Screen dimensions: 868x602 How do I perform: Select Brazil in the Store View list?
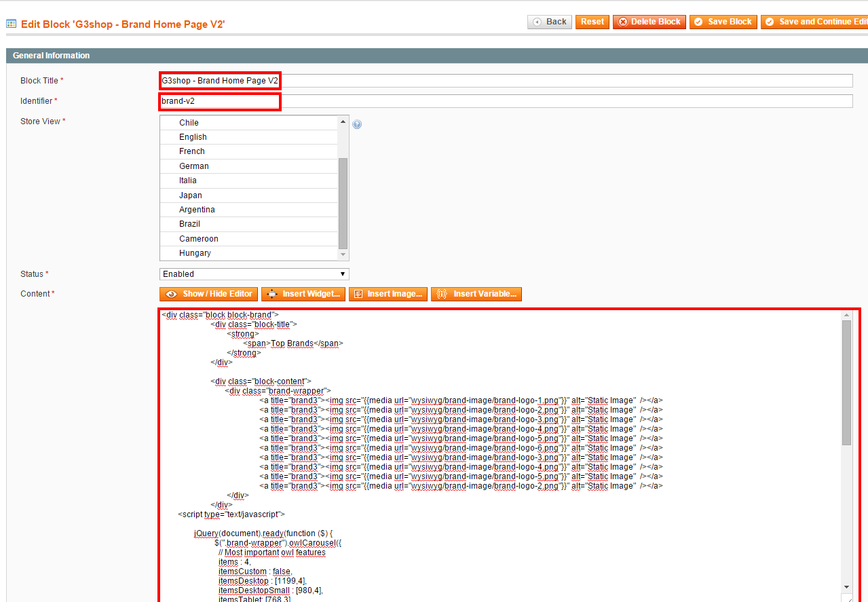tap(248, 224)
